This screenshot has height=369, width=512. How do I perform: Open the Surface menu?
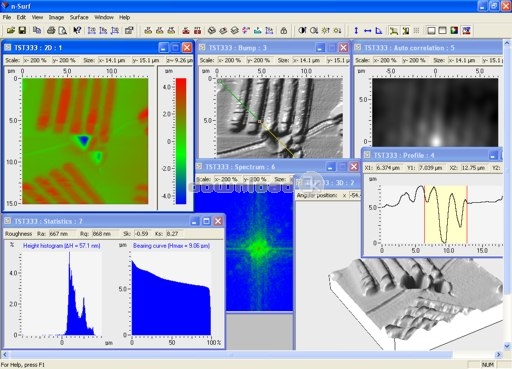[x=79, y=17]
